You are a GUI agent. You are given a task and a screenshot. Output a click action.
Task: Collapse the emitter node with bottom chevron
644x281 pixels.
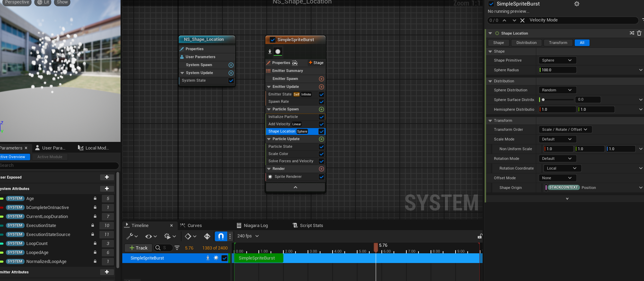tap(295, 187)
